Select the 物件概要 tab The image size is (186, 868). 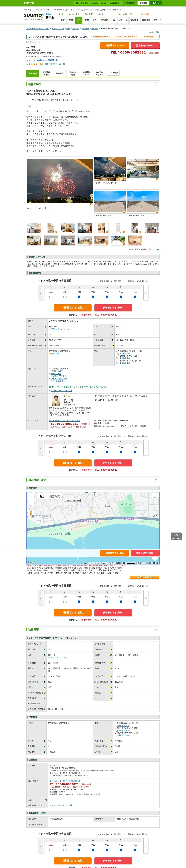(x=59, y=73)
